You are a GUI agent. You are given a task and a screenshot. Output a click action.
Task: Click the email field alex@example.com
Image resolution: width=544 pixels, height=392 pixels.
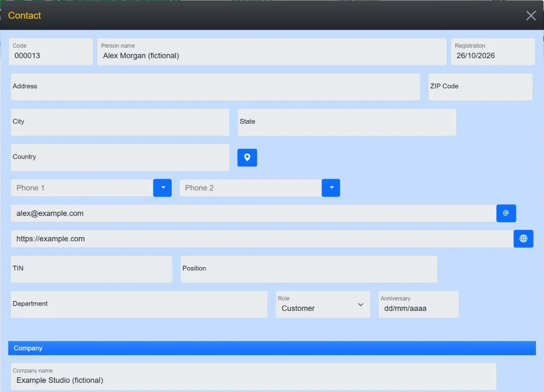(253, 213)
